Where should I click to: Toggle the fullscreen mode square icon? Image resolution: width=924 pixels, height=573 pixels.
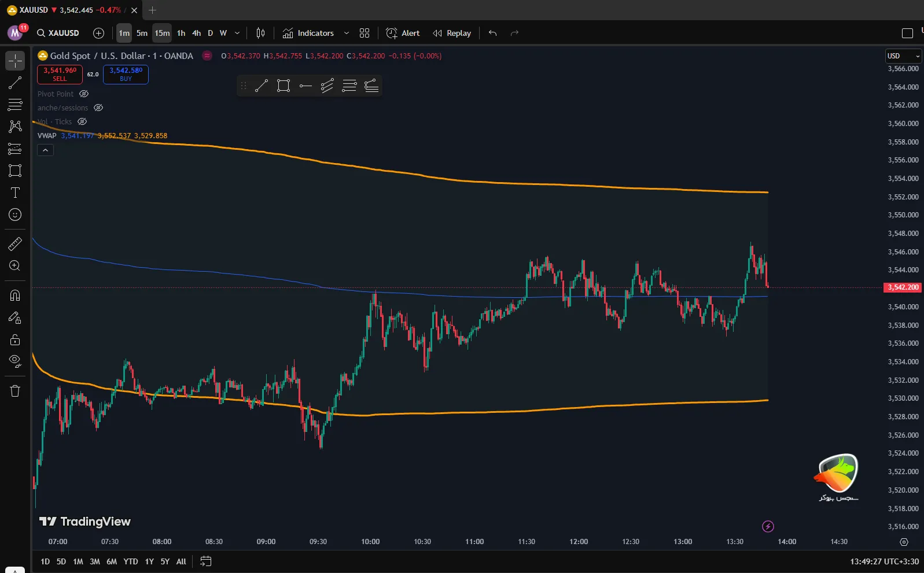(x=908, y=33)
